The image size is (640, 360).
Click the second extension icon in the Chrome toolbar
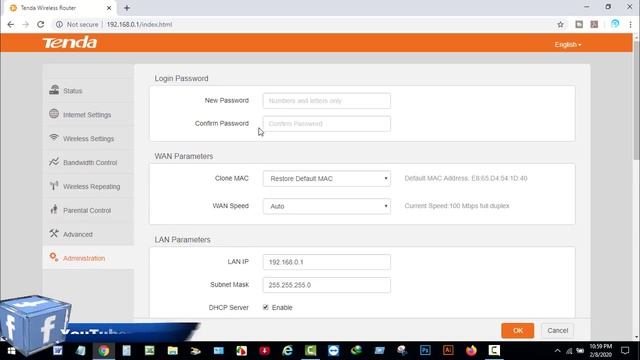click(594, 24)
